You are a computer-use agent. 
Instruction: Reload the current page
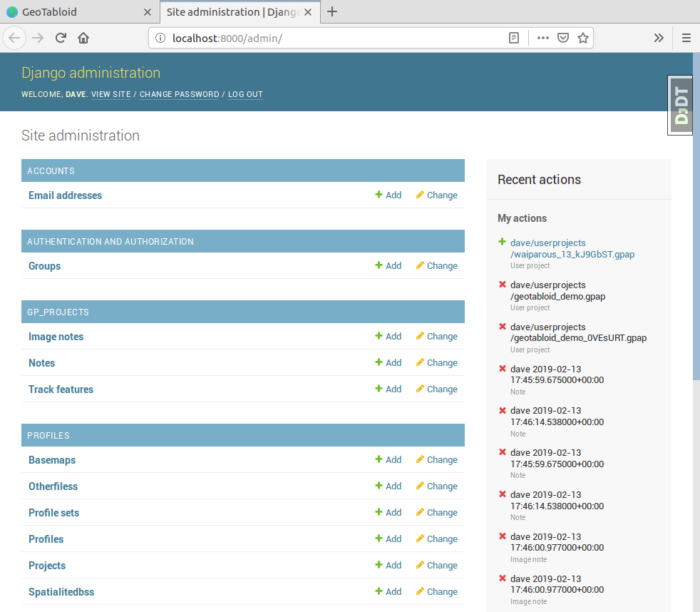(61, 38)
